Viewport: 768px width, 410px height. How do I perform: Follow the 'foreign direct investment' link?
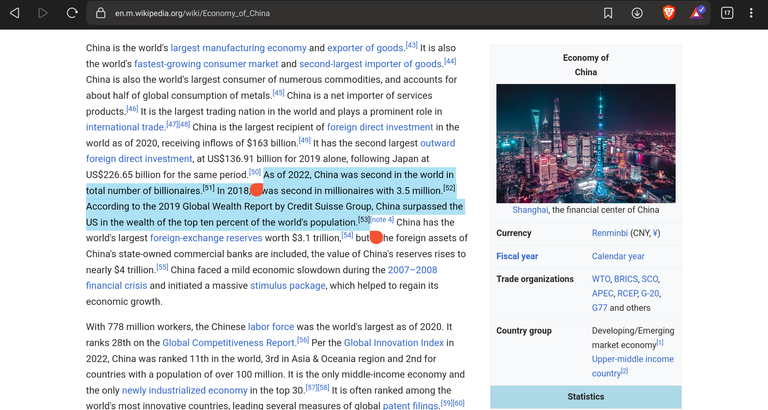[380, 127]
